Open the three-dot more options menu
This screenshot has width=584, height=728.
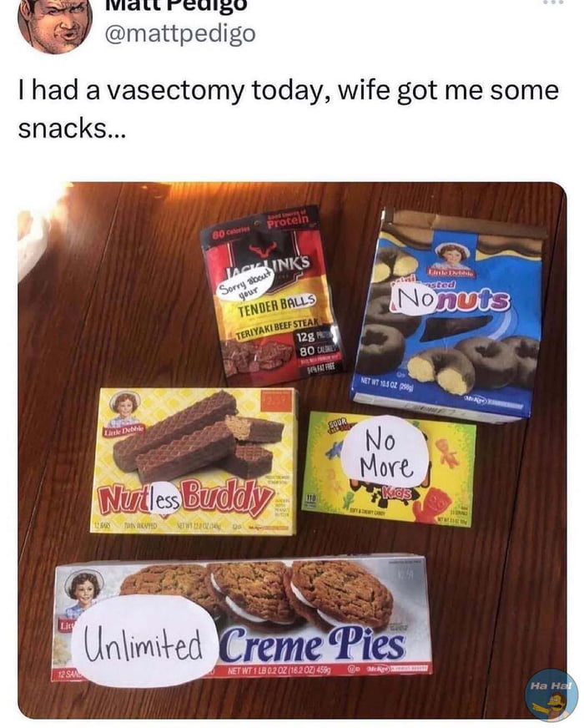[x=554, y=3]
